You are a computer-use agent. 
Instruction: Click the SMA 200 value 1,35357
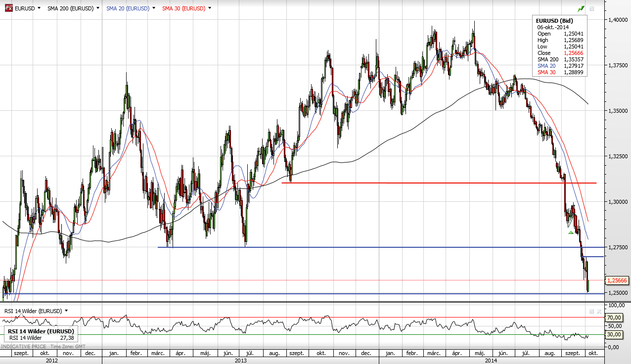coord(573,59)
